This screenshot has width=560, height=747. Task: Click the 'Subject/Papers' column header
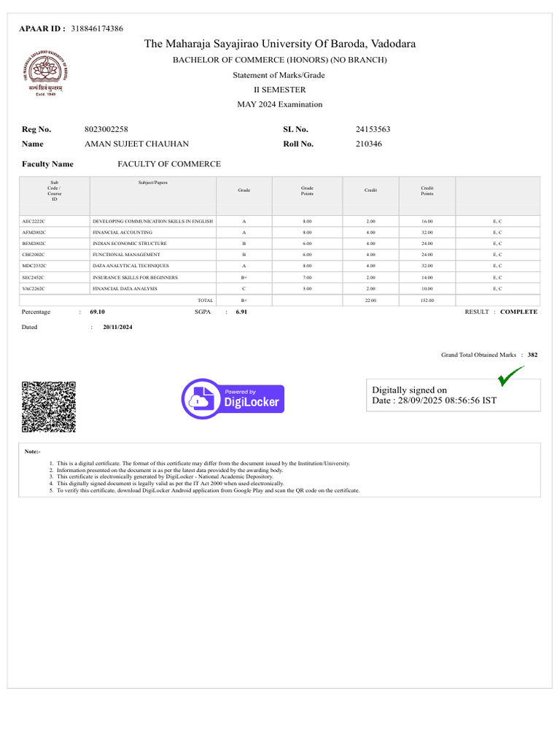[x=153, y=182]
